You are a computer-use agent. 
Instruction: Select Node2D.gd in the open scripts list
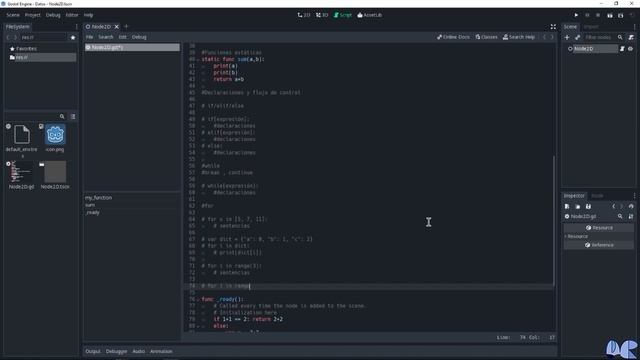click(x=132, y=47)
